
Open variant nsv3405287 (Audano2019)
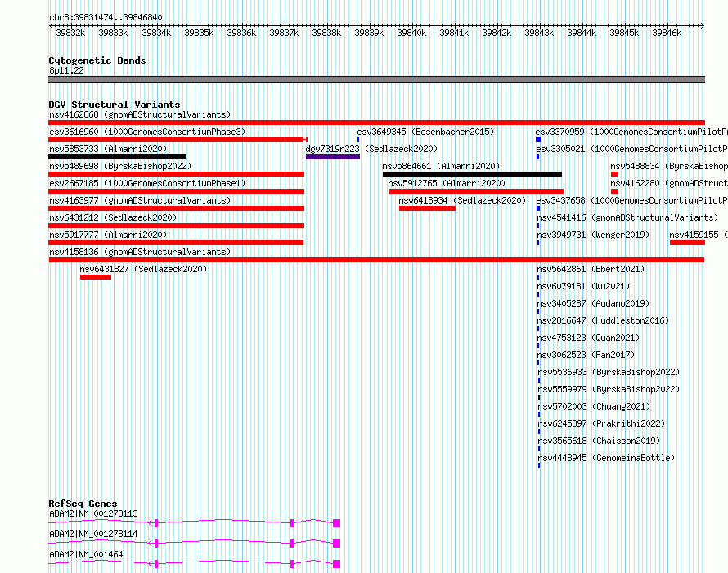[593, 303]
